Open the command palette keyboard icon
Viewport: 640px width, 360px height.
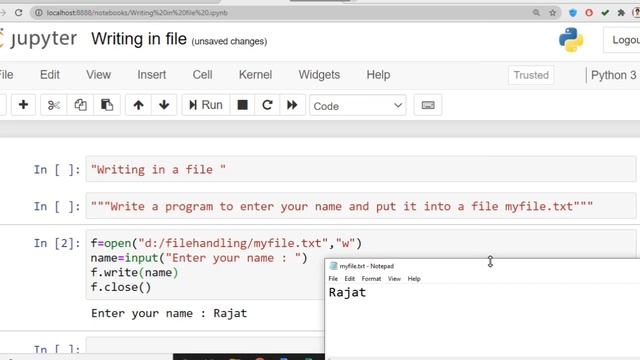pos(428,105)
